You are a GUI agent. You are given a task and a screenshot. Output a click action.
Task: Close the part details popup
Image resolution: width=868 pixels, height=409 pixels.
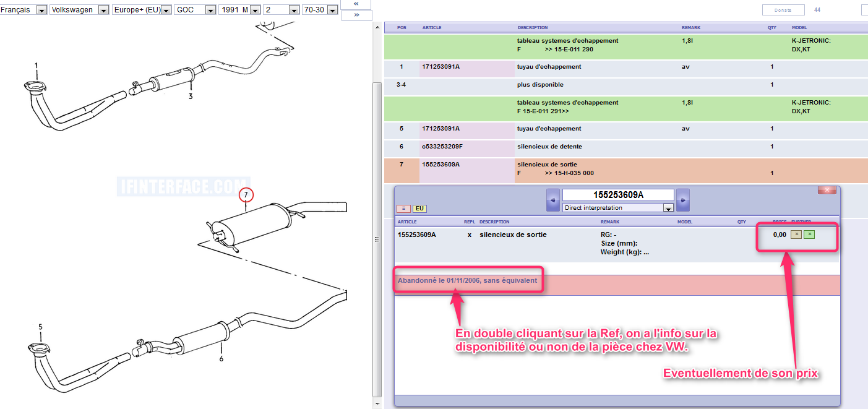(827, 190)
